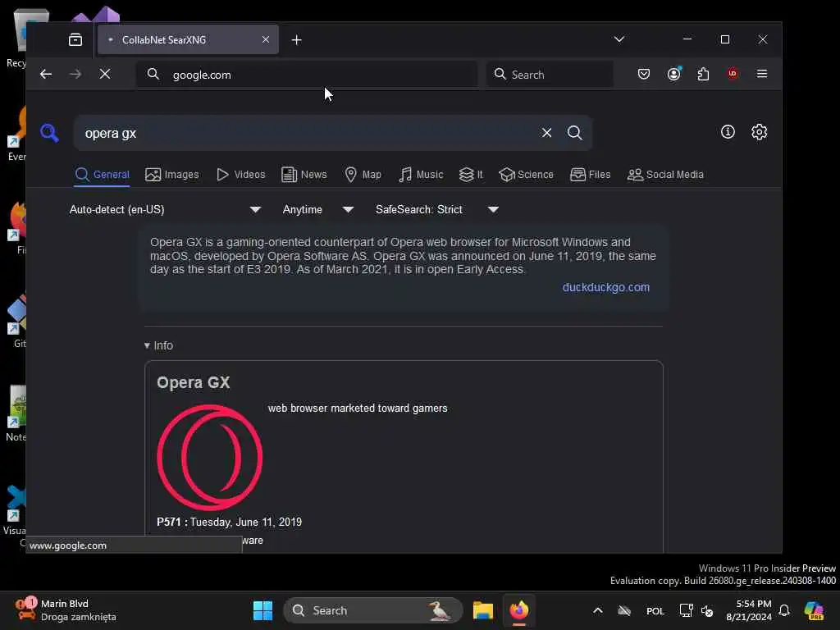Screen dimensions: 840x630
Task: Open the Extensions puzzle icon
Action: point(703,74)
